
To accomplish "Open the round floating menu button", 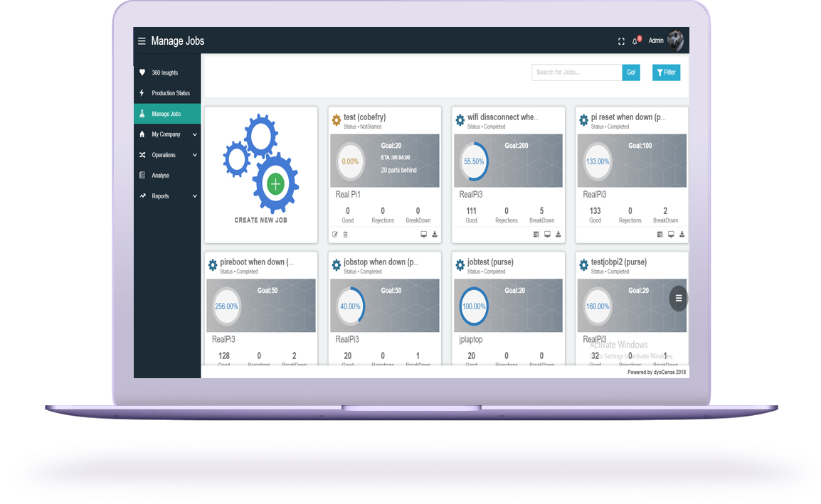I will [x=679, y=299].
